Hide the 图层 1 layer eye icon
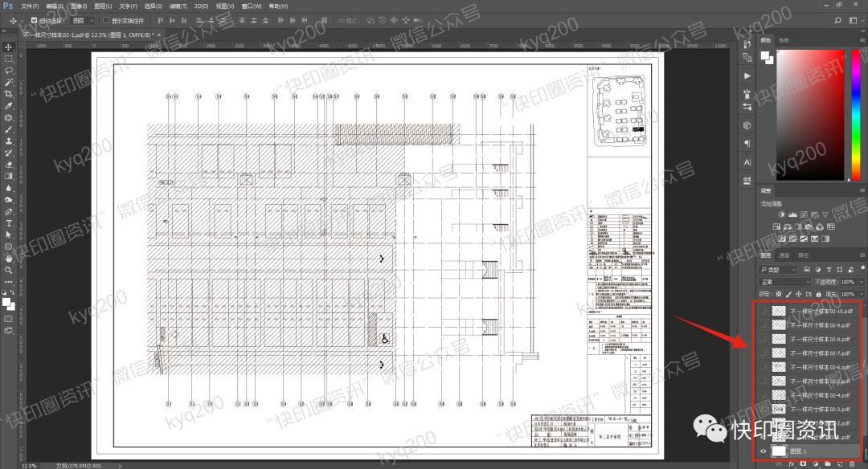Viewport: 868px width, 469px height. pos(764,451)
